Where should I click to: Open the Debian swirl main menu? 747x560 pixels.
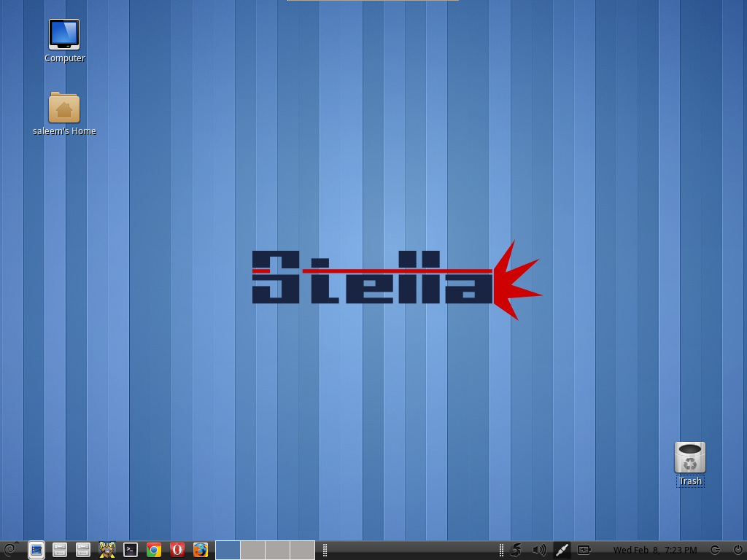coord(10,550)
